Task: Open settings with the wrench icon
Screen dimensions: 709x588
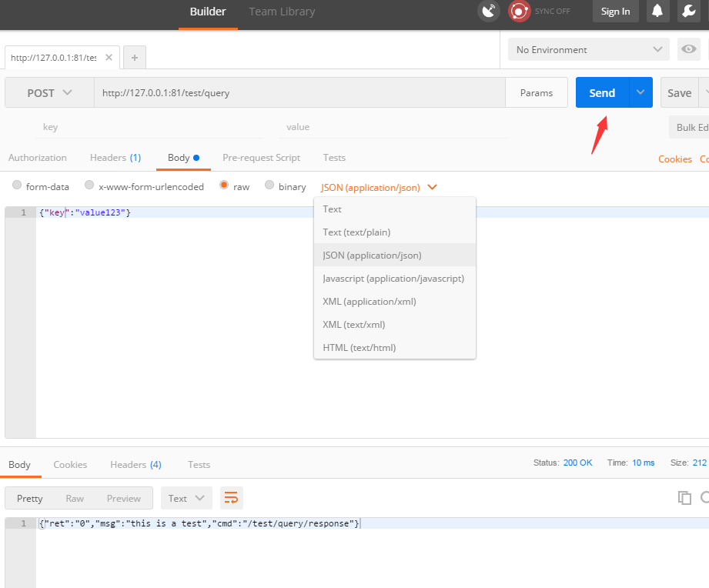Action: coord(689,12)
